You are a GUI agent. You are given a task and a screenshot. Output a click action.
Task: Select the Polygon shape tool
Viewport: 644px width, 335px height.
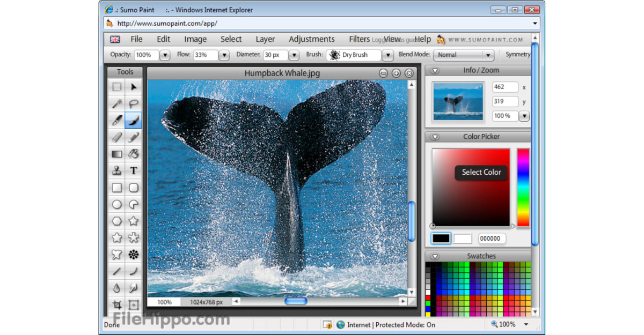click(x=116, y=221)
